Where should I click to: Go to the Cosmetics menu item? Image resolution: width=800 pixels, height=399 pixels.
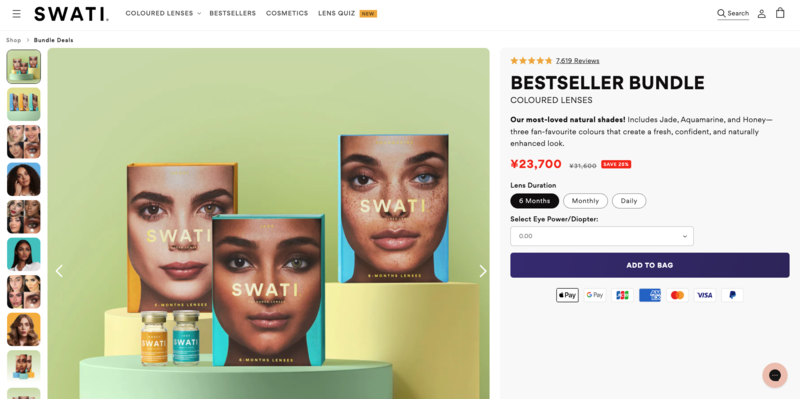(x=287, y=13)
